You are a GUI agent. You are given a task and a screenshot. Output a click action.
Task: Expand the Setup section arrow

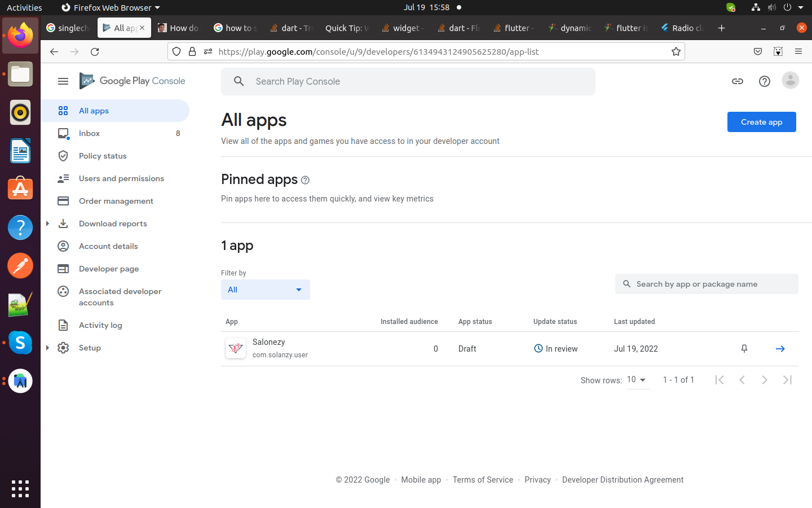47,348
